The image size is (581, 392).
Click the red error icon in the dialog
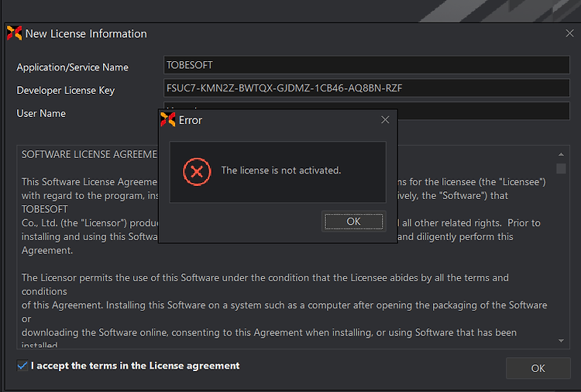(x=197, y=171)
